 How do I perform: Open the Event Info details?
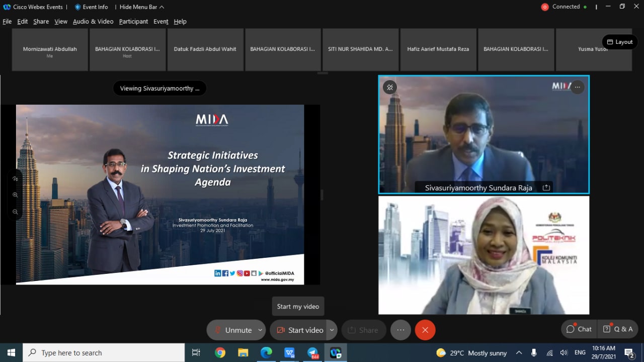(92, 7)
